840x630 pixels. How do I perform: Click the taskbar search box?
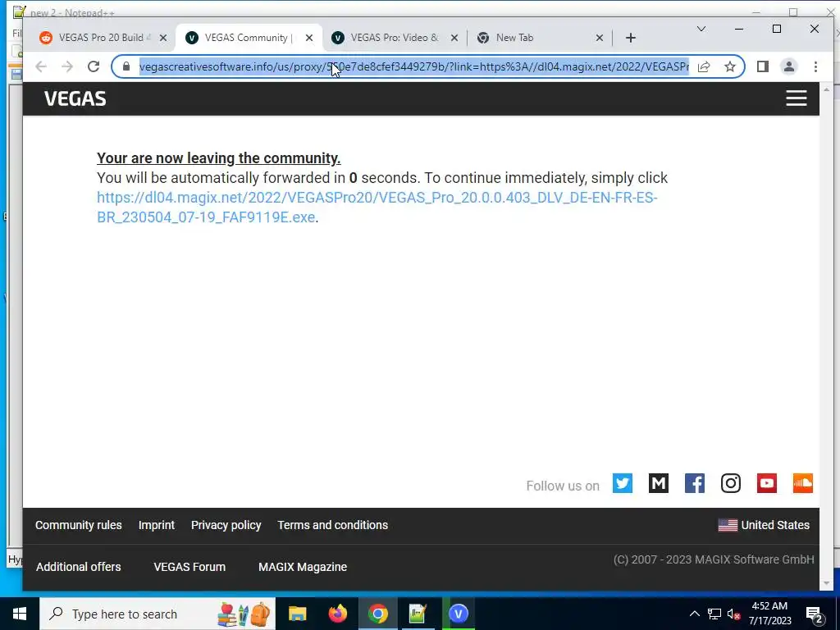coord(157,614)
